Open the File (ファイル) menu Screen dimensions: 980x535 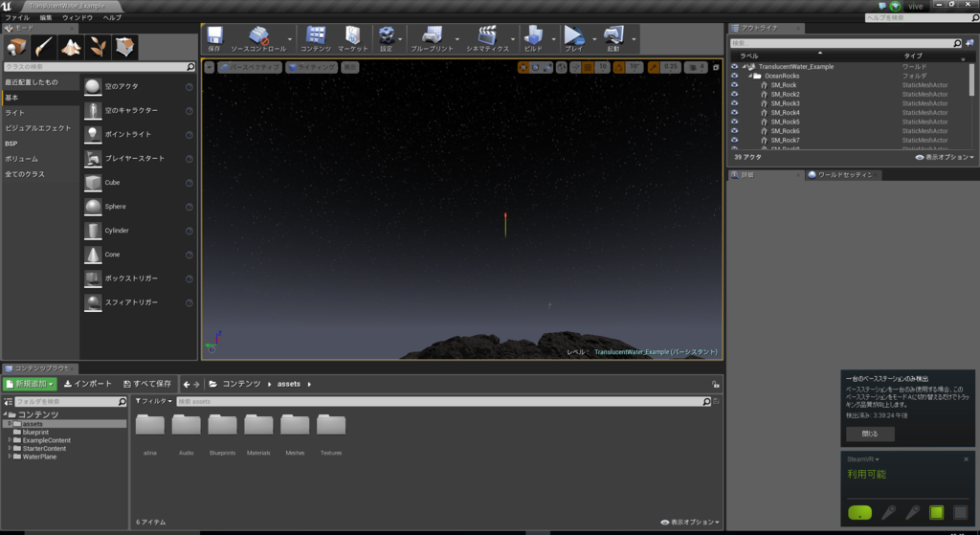click(x=17, y=18)
